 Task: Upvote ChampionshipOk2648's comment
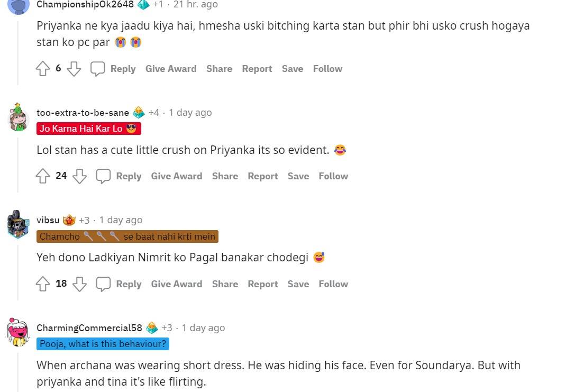click(x=43, y=68)
